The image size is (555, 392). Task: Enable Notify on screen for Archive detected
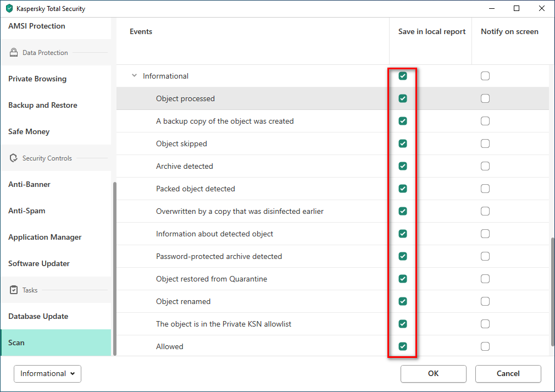[485, 166]
